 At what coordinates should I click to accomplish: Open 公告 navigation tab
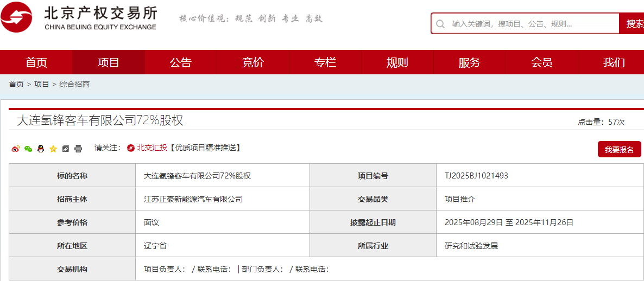(181, 62)
